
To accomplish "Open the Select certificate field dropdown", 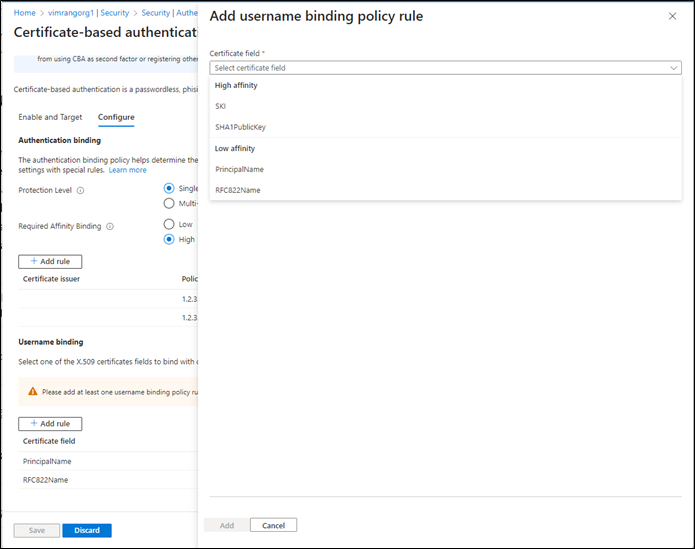I will point(445,68).
